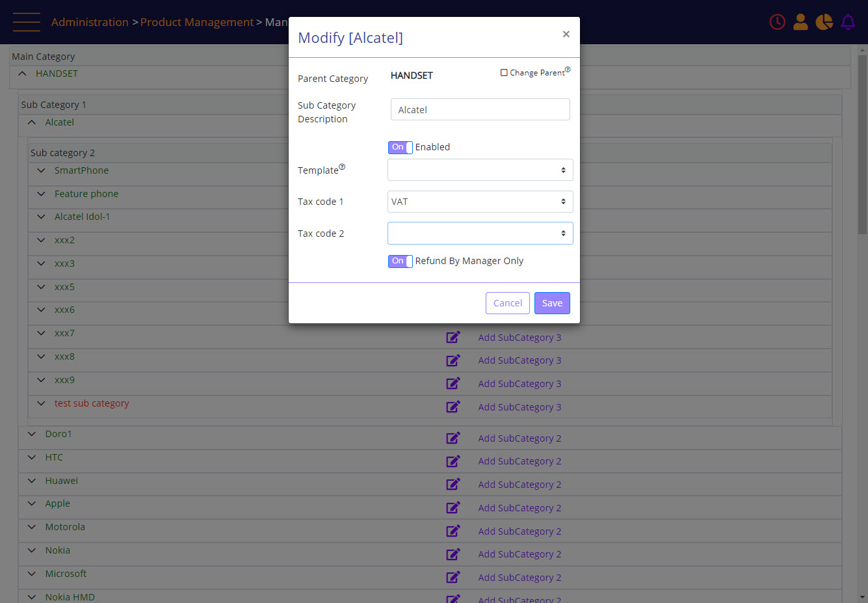This screenshot has height=603, width=868.
Task: Expand the Huawei row
Action: 32,481
